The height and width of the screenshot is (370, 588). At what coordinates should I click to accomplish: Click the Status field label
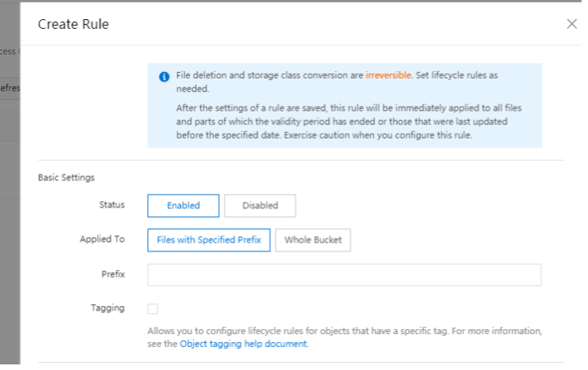click(112, 205)
